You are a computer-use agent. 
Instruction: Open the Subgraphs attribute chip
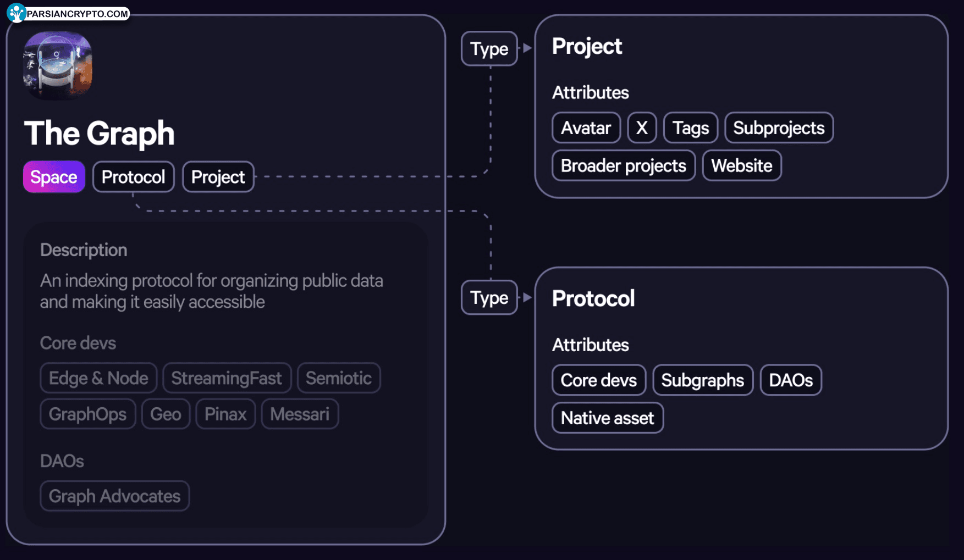(x=702, y=380)
